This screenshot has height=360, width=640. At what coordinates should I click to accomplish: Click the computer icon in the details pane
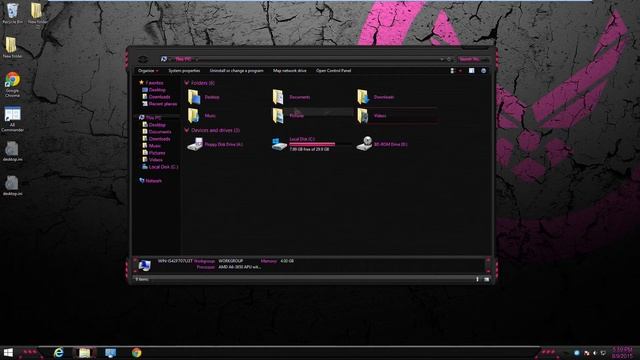click(x=144, y=265)
